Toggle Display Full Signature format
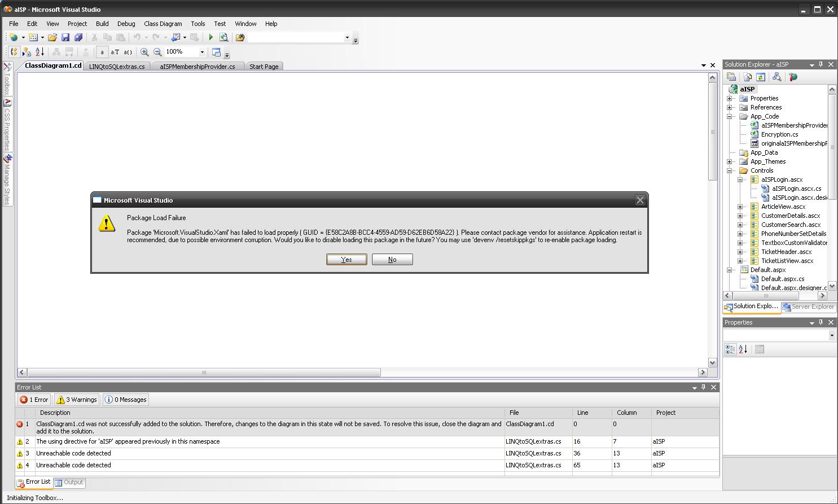The width and height of the screenshot is (838, 504). tap(128, 52)
